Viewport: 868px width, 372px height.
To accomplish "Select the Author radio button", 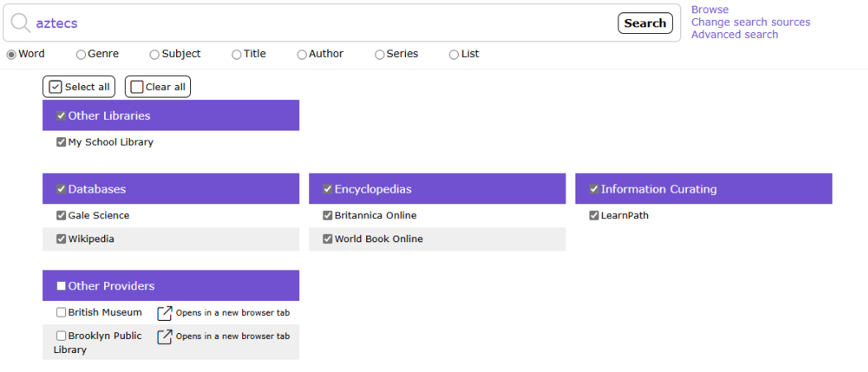I will click(x=302, y=55).
